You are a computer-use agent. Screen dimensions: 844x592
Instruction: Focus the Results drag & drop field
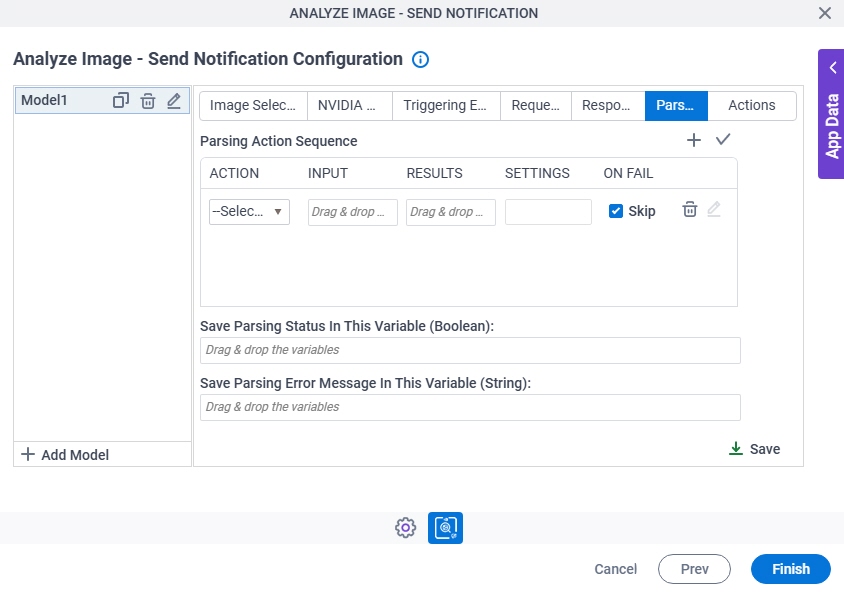click(x=451, y=212)
